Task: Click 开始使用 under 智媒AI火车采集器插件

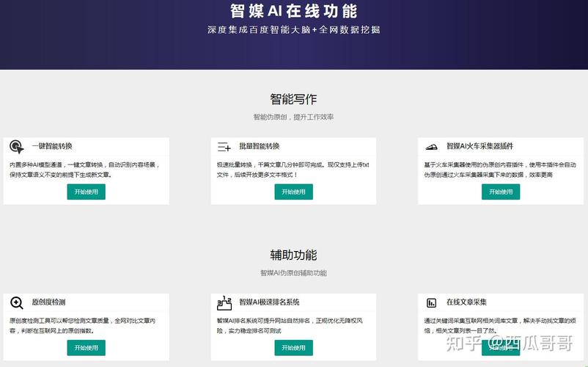Action: tap(501, 192)
